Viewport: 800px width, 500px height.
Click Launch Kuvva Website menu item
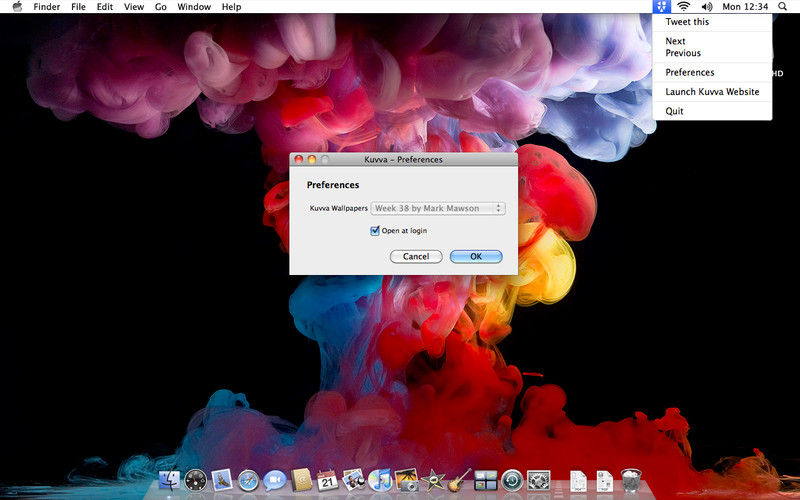click(x=712, y=92)
